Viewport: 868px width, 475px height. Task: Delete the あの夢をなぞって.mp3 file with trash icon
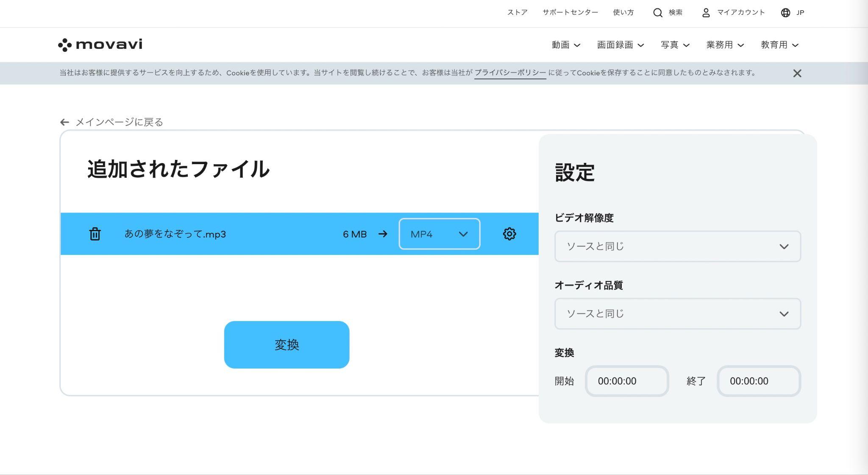pyautogui.click(x=95, y=234)
